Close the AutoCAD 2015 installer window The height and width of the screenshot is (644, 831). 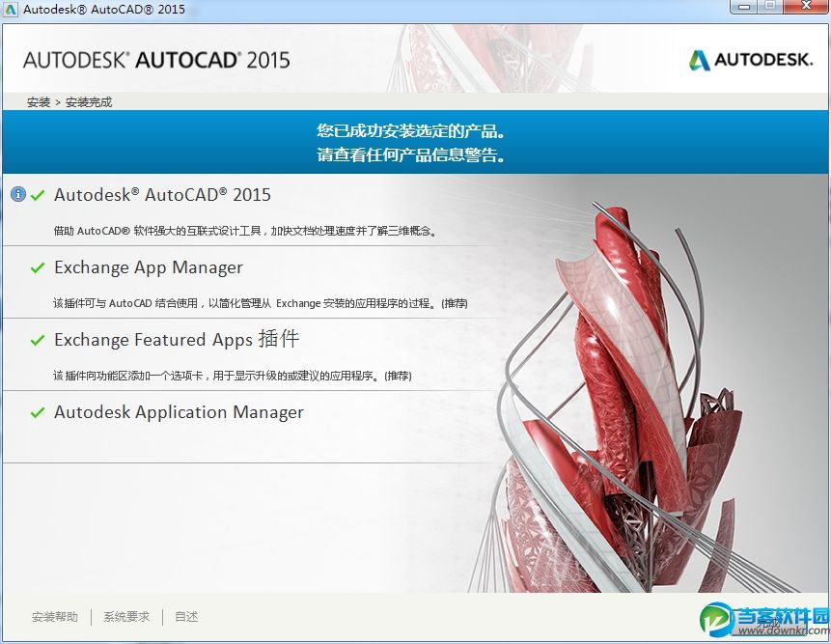(807, 7)
